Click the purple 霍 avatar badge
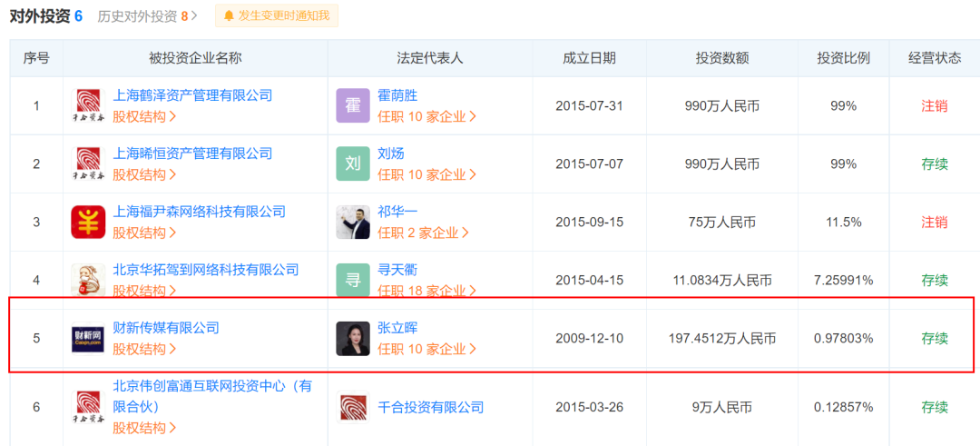This screenshot has width=980, height=446. click(353, 105)
